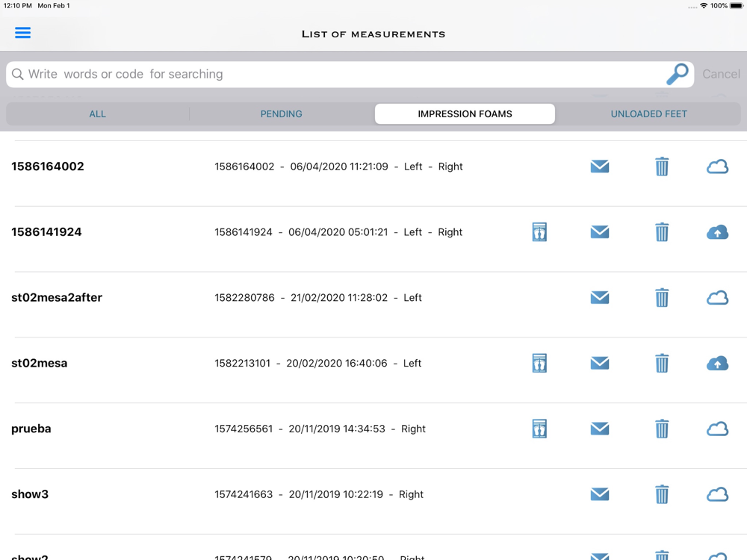Open foot scan icon for prueba
The image size is (747, 560).
[539, 429]
